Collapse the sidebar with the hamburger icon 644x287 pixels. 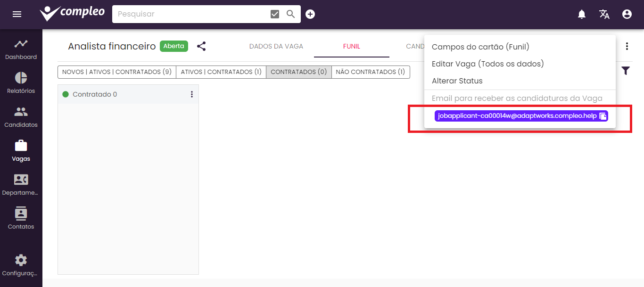click(x=17, y=14)
